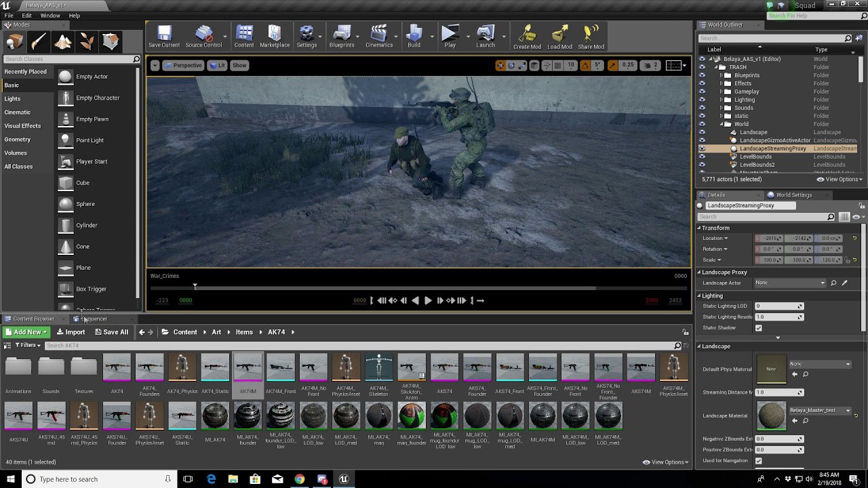Toggle visibility eye for LevelBounds2

pos(702,165)
